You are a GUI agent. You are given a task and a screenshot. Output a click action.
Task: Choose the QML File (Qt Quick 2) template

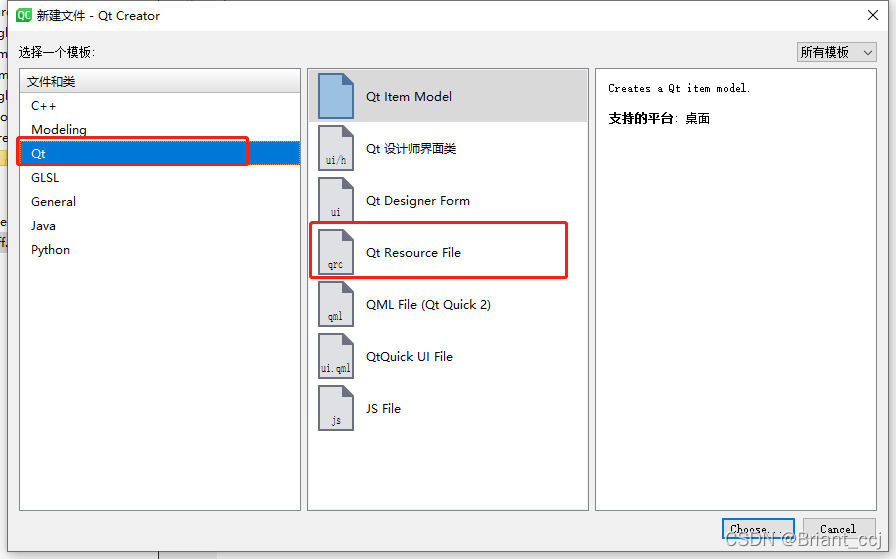tap(448, 304)
